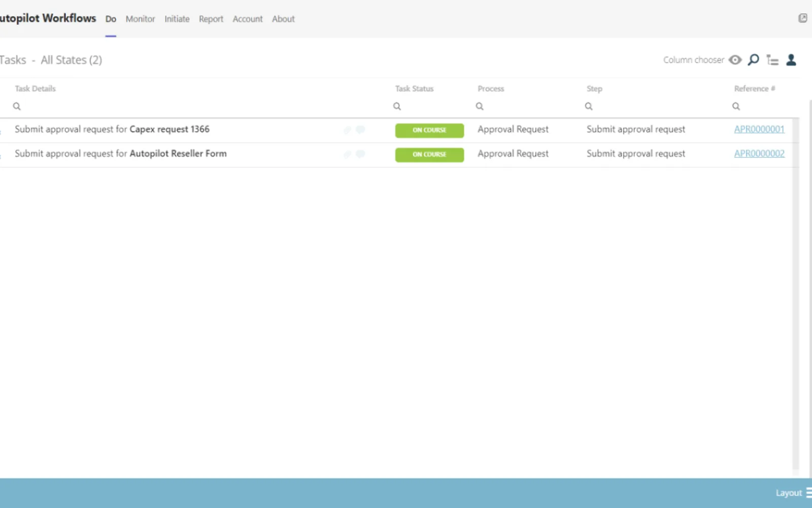Open the Monitor tab
The height and width of the screenshot is (508, 812).
[x=140, y=19]
